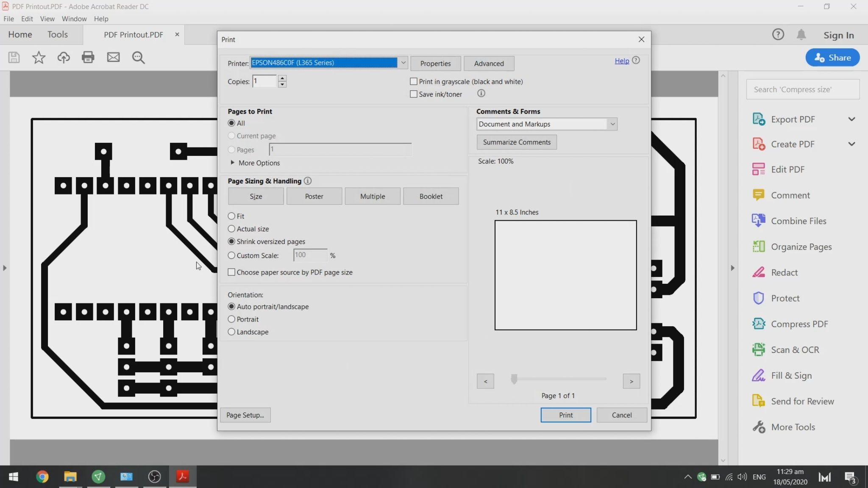Switch to the Tools tab
Screen dimensions: 868x488
click(58, 34)
